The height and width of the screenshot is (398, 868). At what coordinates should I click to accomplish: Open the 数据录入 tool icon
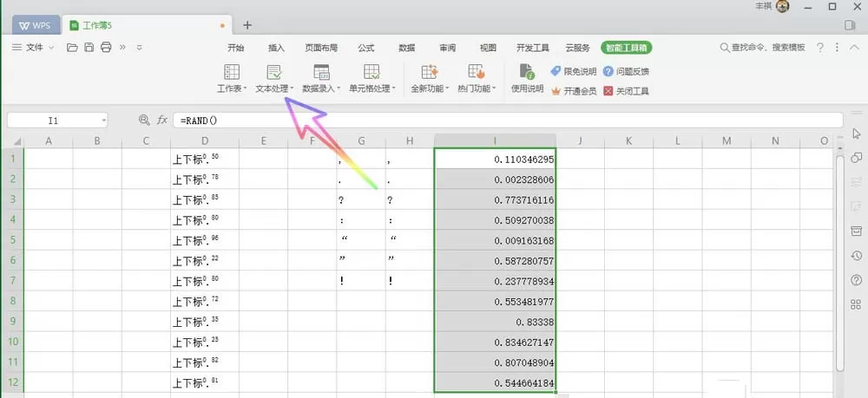(x=321, y=72)
